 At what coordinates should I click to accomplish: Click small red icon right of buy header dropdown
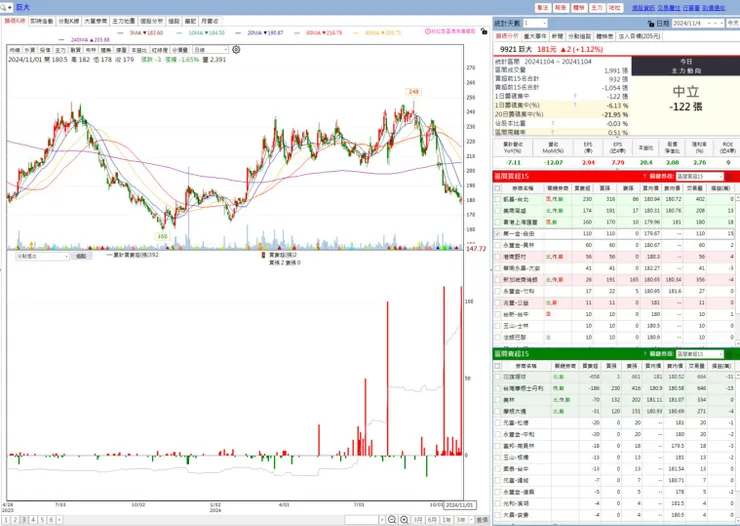[729, 176]
